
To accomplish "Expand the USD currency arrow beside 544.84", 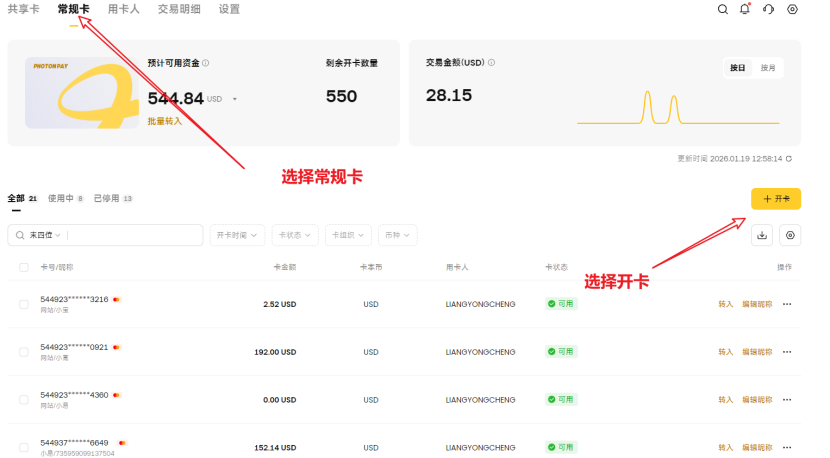I will 234,99.
